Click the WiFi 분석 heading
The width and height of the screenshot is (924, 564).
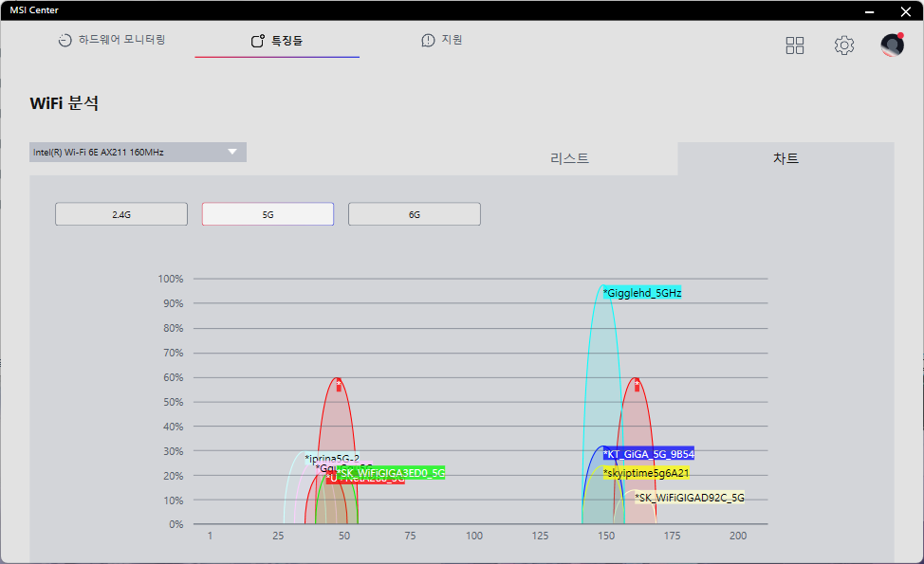pyautogui.click(x=65, y=103)
